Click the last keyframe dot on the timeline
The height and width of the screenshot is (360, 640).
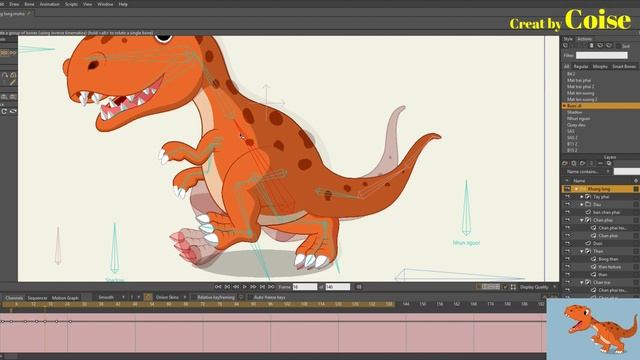[70, 322]
